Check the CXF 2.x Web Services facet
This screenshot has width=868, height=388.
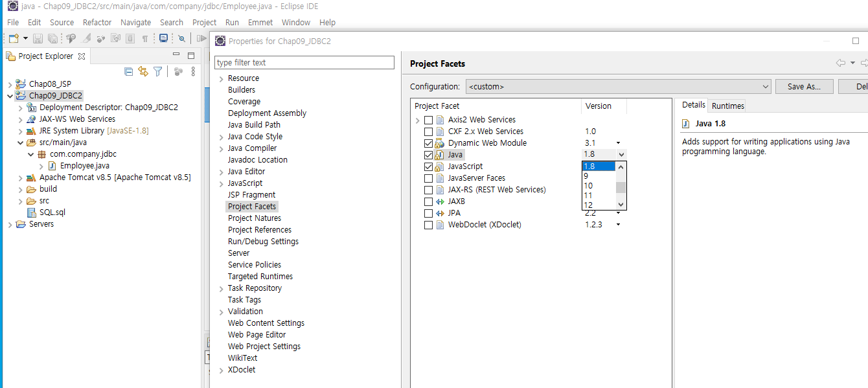pyautogui.click(x=428, y=131)
